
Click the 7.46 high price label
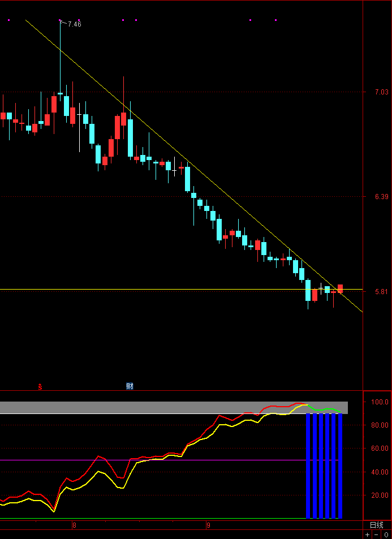point(74,24)
